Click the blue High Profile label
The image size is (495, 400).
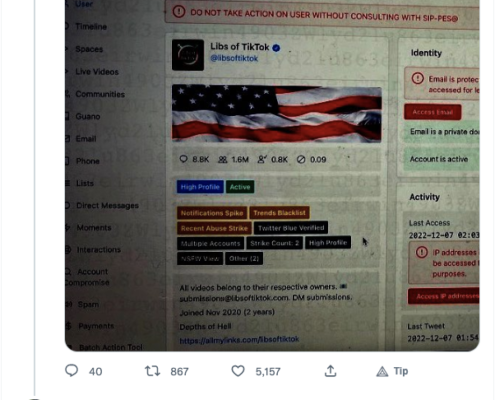(x=200, y=187)
